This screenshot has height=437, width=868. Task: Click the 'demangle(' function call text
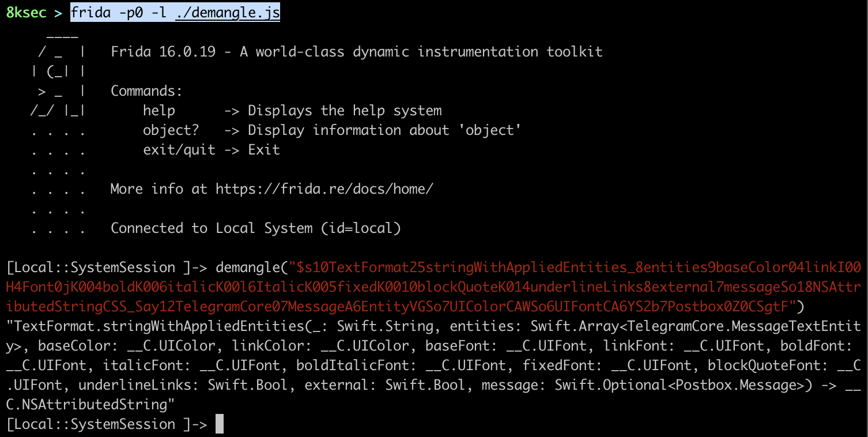click(251, 268)
